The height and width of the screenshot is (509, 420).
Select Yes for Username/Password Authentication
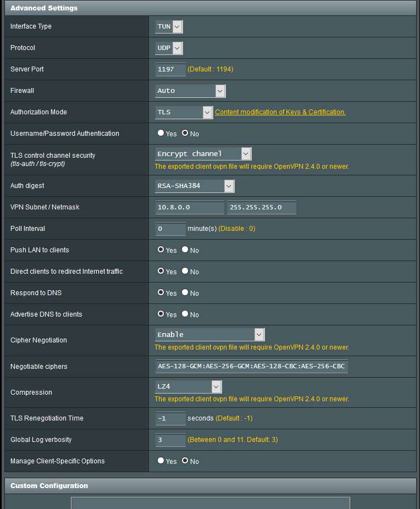tap(161, 133)
